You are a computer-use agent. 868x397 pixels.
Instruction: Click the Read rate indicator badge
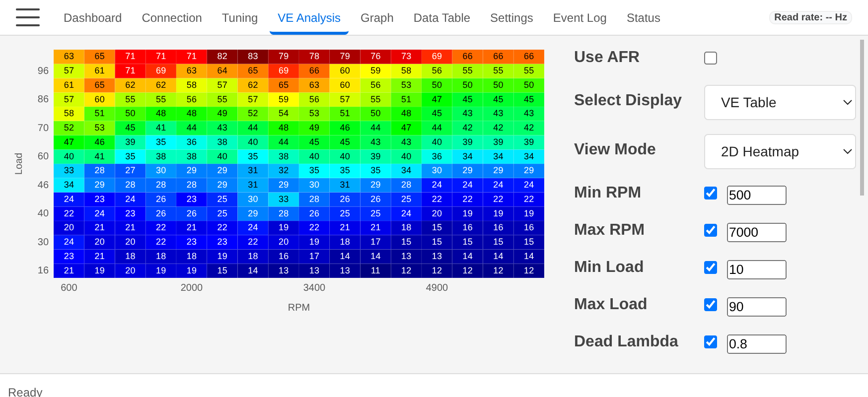tap(810, 17)
